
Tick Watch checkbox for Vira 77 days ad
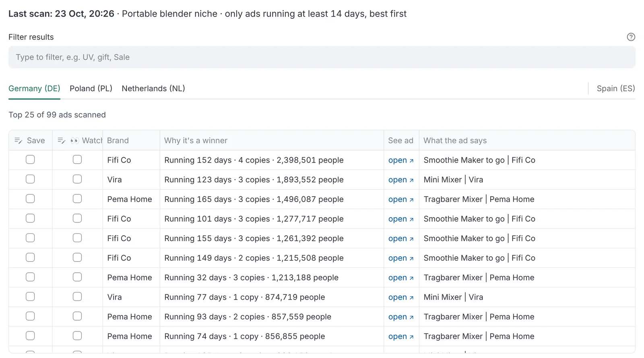click(x=77, y=297)
